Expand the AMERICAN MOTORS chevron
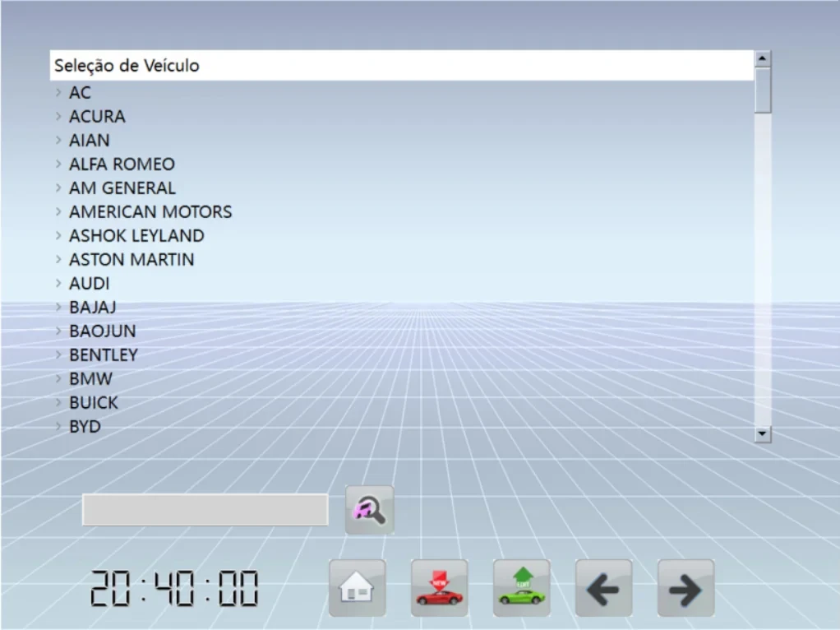 pos(58,211)
